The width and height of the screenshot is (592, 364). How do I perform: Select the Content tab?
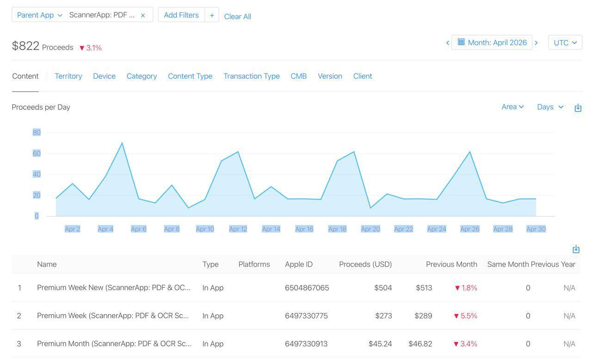pyautogui.click(x=25, y=76)
